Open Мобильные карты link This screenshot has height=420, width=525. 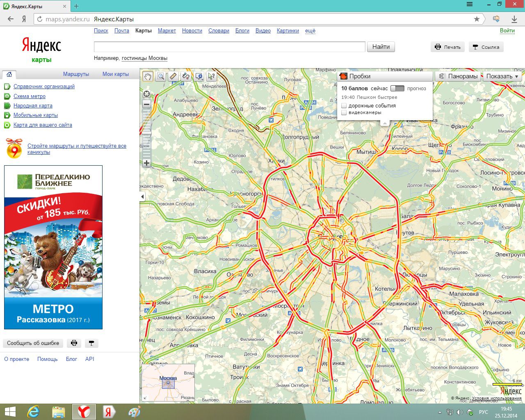point(36,115)
